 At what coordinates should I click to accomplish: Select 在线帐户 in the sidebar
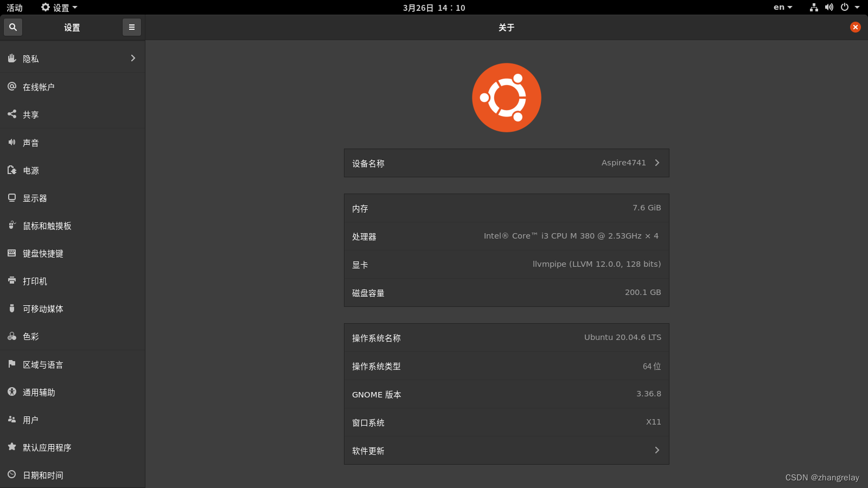point(73,87)
